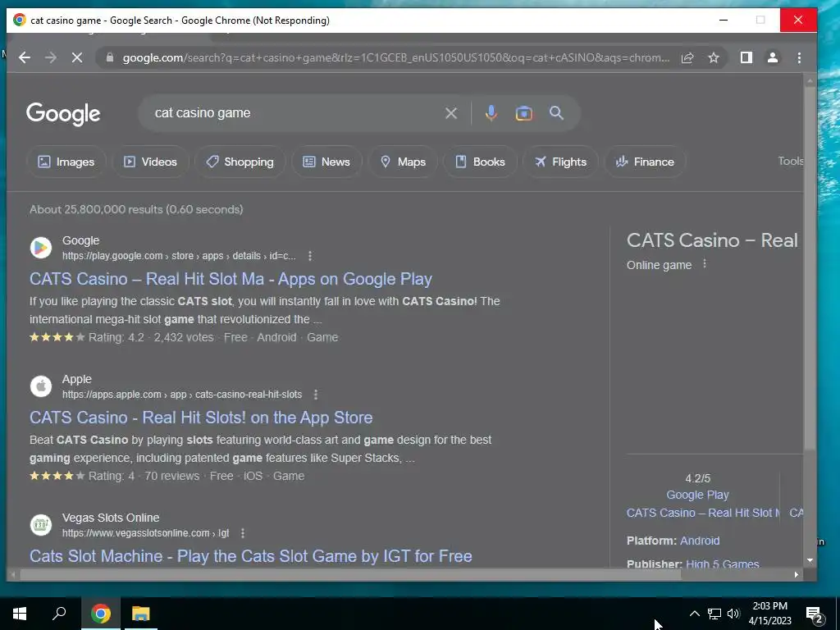840x630 pixels.
Task: Open Cats Slot Machine by IGT link
Action: point(251,557)
